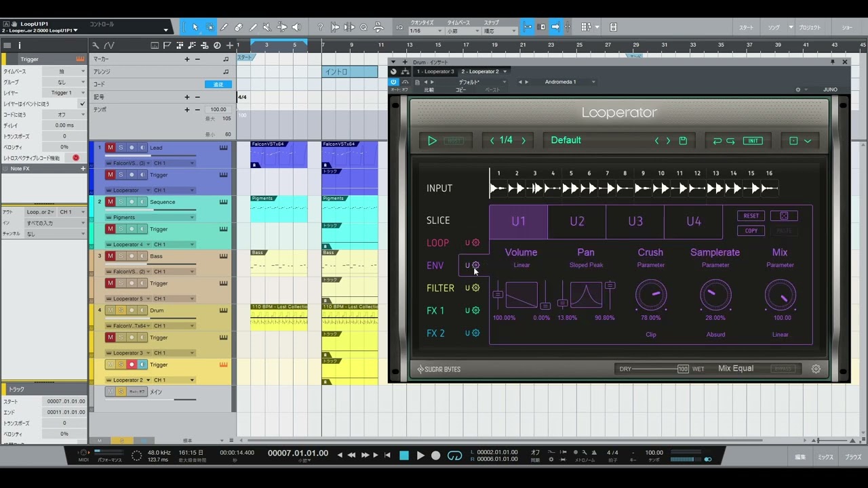Solo the Lead track
868x488 pixels.
pyautogui.click(x=121, y=148)
